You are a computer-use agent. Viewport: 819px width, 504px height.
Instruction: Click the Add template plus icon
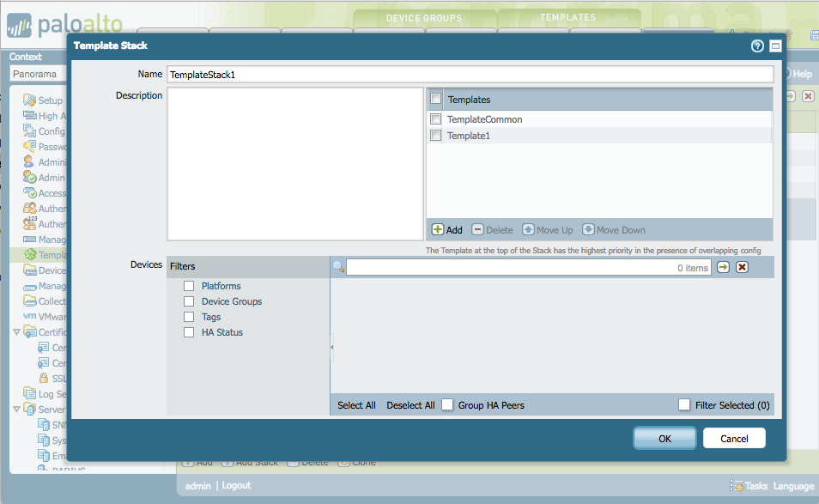[x=438, y=229]
